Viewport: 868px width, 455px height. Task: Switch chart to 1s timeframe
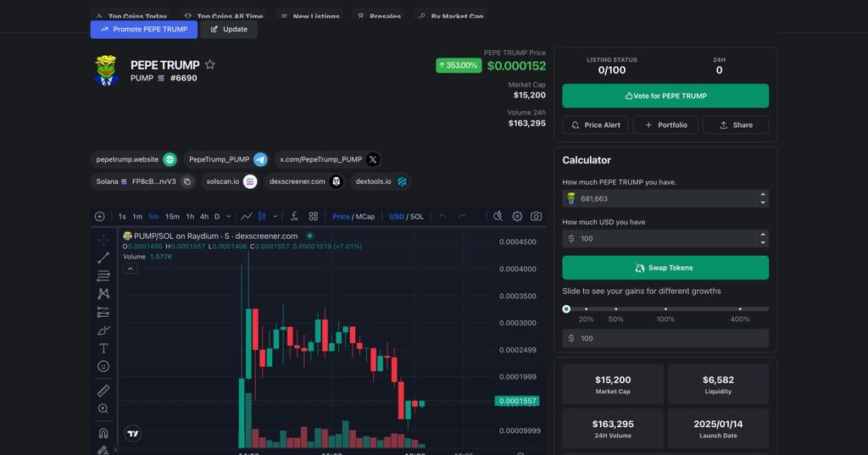[x=122, y=216]
